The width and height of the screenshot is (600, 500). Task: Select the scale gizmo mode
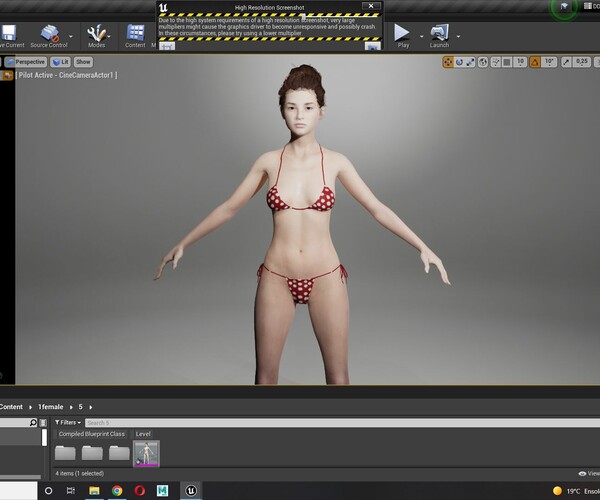pyautogui.click(x=470, y=62)
